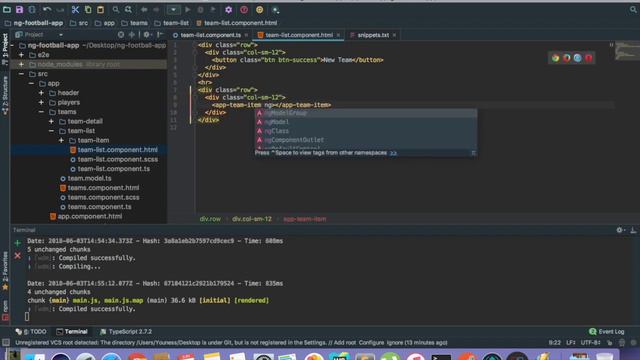Click the Copy toolbar icon
640x360 pixels.
click(88, 9)
